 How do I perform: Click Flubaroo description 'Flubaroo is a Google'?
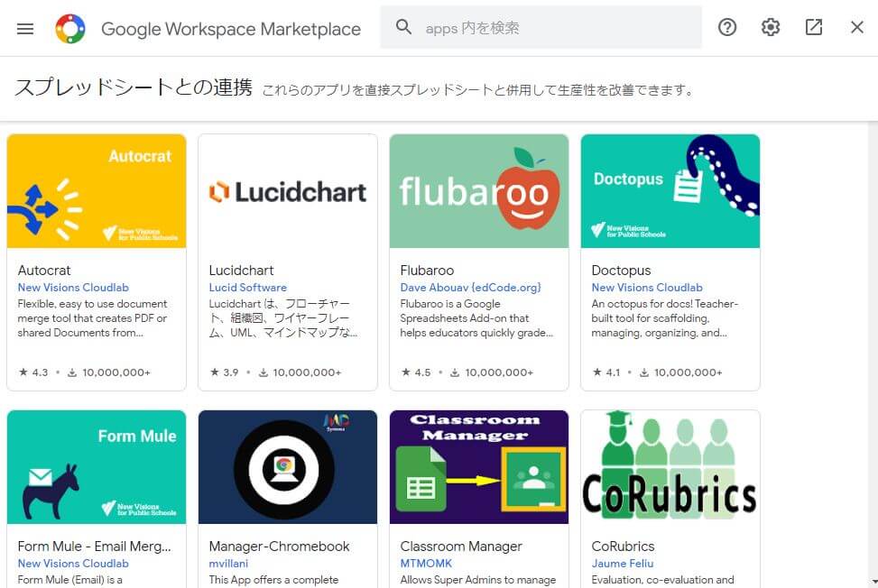point(476,318)
